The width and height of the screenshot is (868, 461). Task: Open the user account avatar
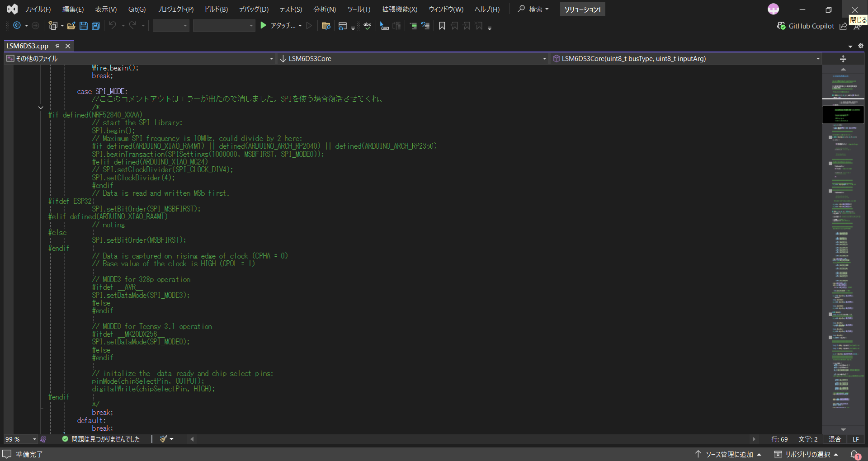(x=774, y=9)
